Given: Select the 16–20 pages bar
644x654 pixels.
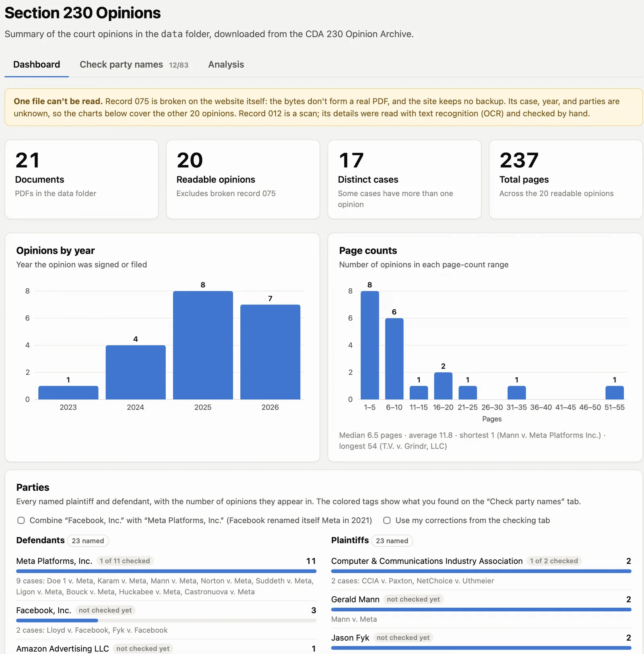Looking at the screenshot, I should pos(443,386).
